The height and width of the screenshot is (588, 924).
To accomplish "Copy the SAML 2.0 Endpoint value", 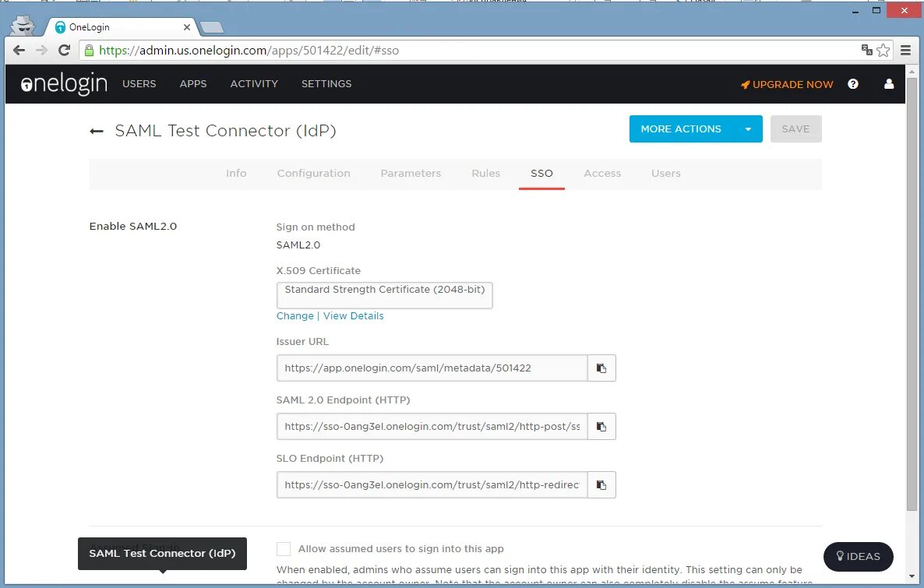I will click(601, 427).
